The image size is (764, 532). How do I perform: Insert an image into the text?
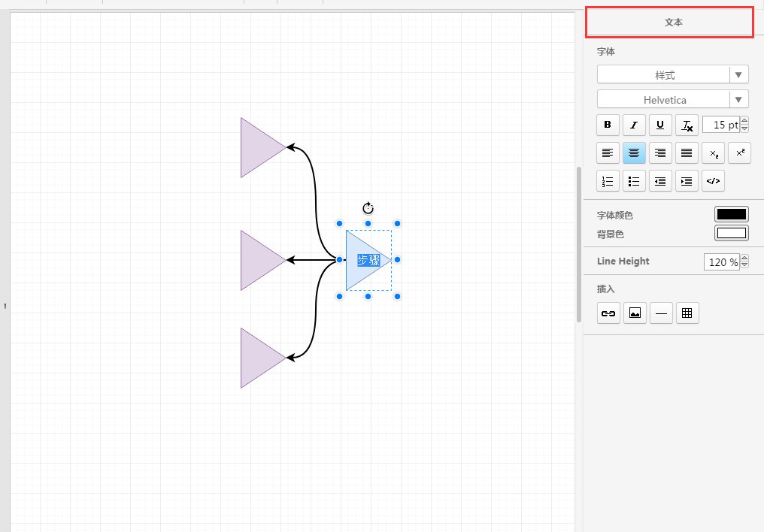(x=635, y=313)
